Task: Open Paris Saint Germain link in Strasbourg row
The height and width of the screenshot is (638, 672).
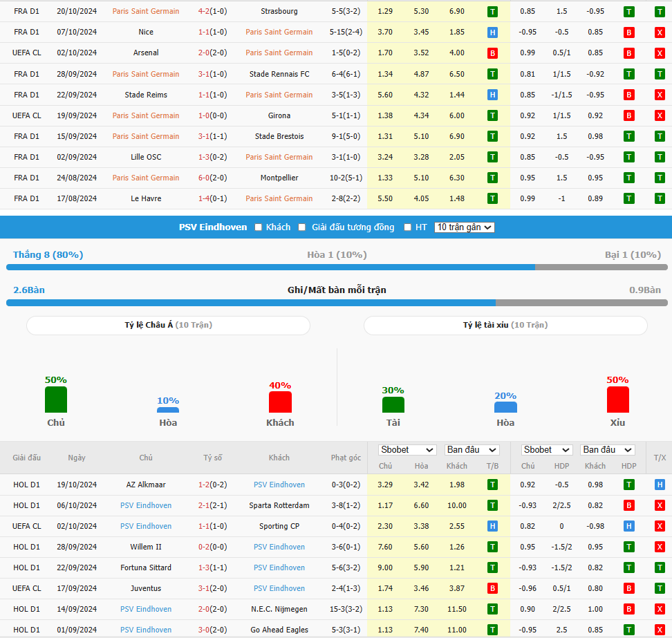Action: [x=146, y=11]
